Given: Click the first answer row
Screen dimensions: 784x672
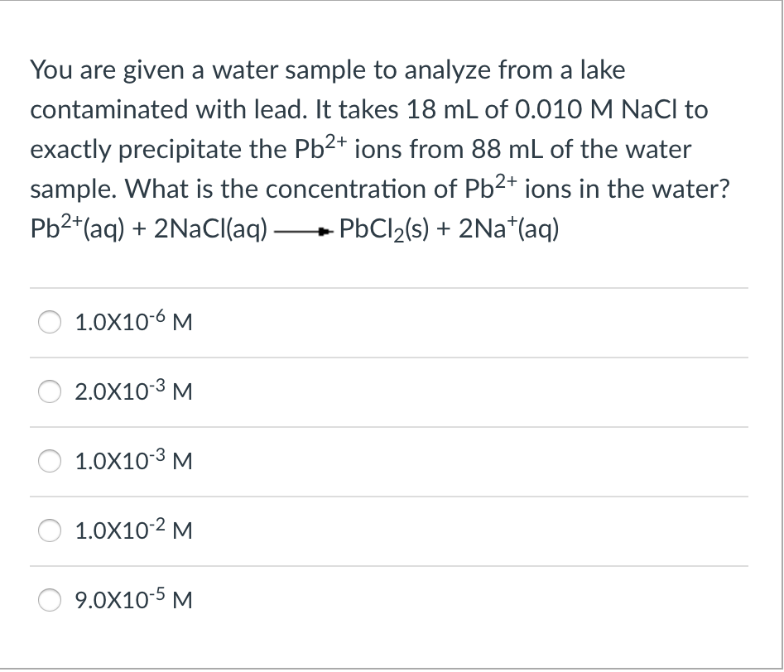Looking at the screenshot, I should 389,324.
